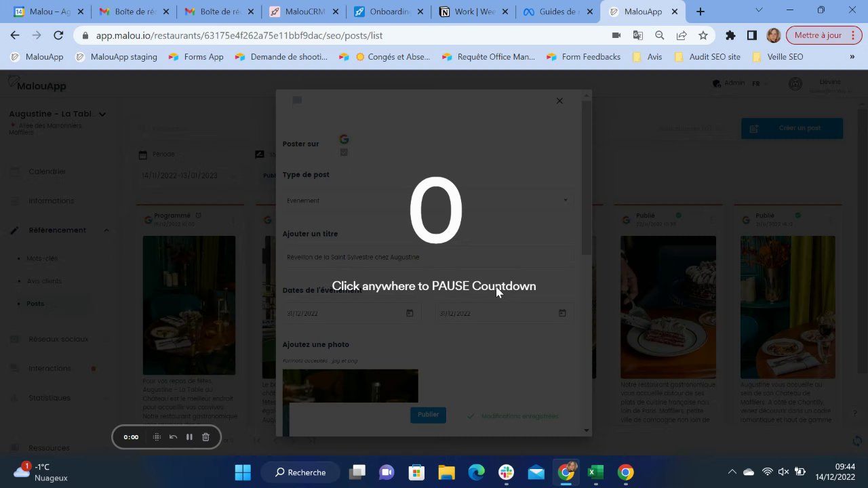The image size is (868, 488).
Task: Click the dialog vertical scrollbar
Action: pos(586,180)
